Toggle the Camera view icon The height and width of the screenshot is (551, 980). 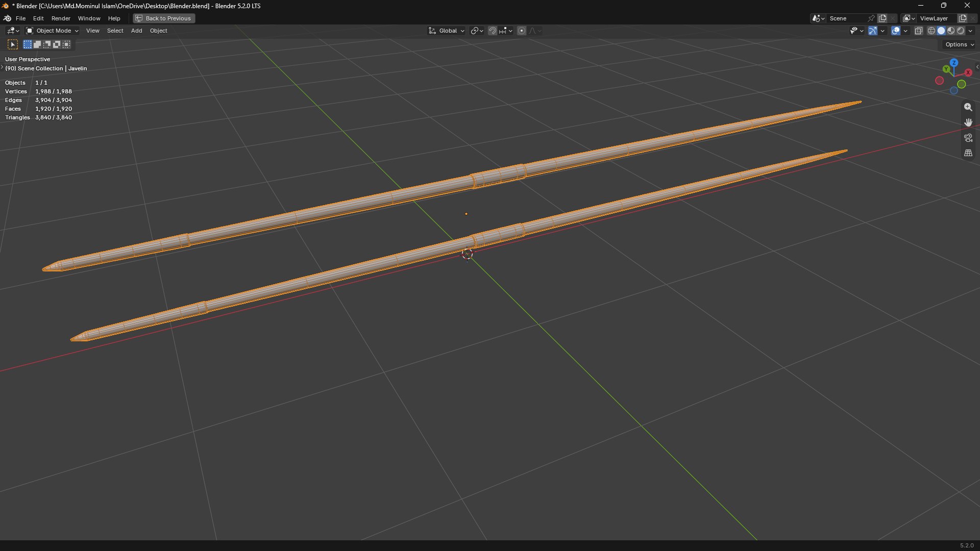coord(968,138)
